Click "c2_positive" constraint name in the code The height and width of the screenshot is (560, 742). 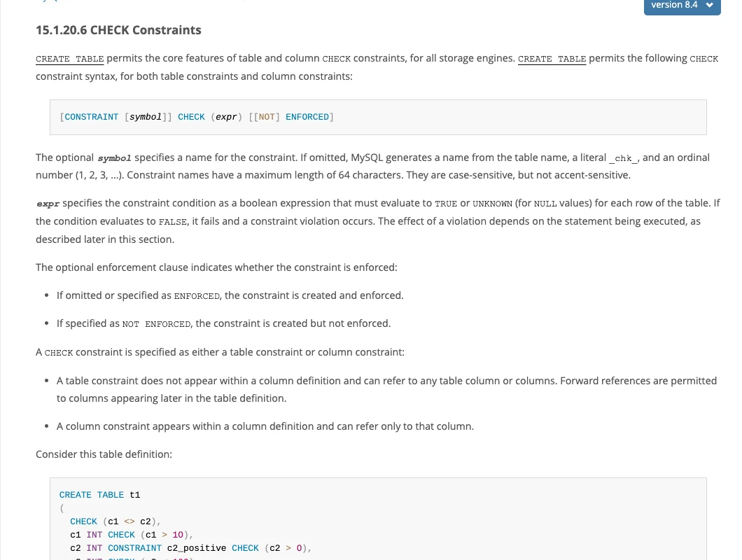pos(197,548)
